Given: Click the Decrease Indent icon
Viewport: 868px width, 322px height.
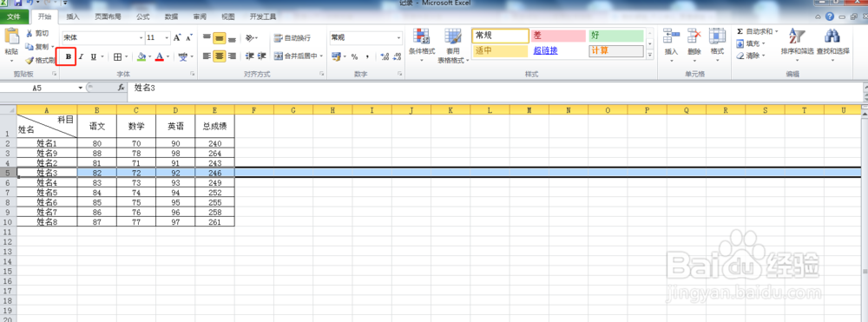Looking at the screenshot, I should tap(250, 56).
